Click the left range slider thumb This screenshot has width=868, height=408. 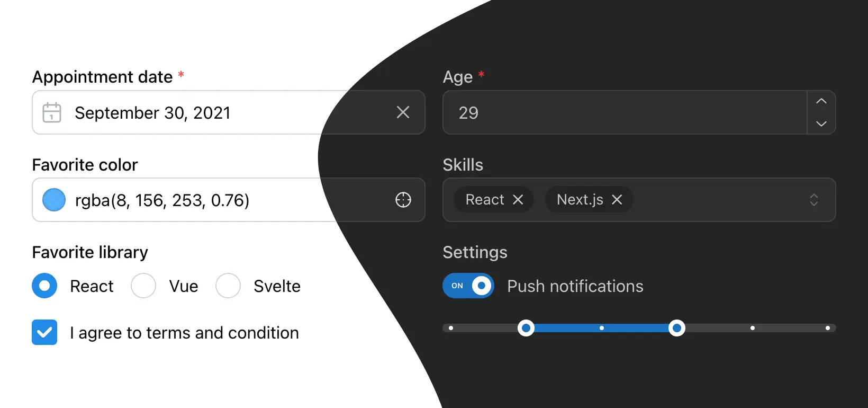(x=526, y=328)
